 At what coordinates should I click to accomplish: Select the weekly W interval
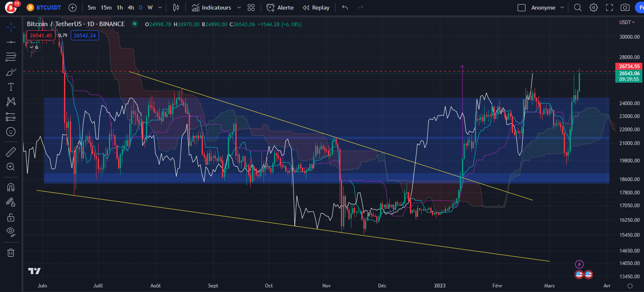click(x=150, y=7)
